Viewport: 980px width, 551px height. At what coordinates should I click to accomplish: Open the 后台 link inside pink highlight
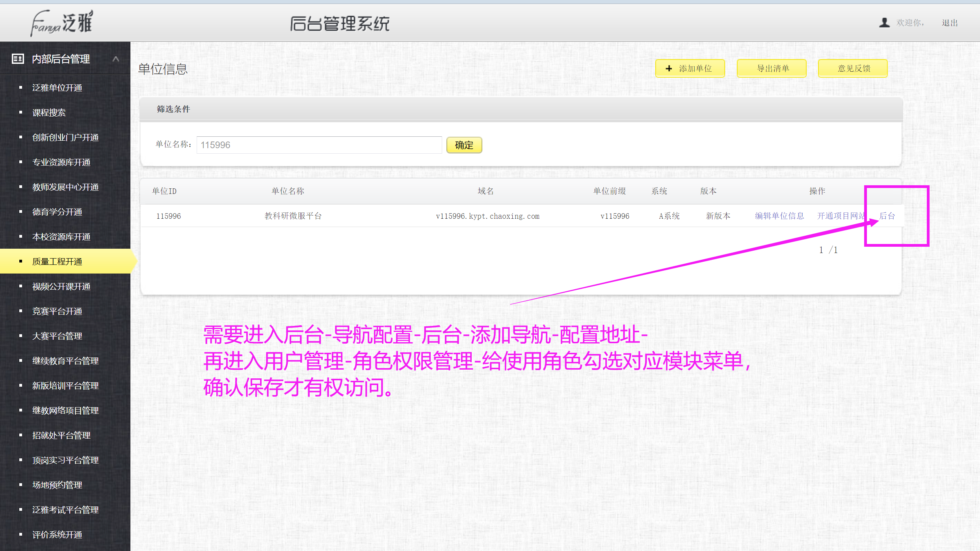[887, 216]
